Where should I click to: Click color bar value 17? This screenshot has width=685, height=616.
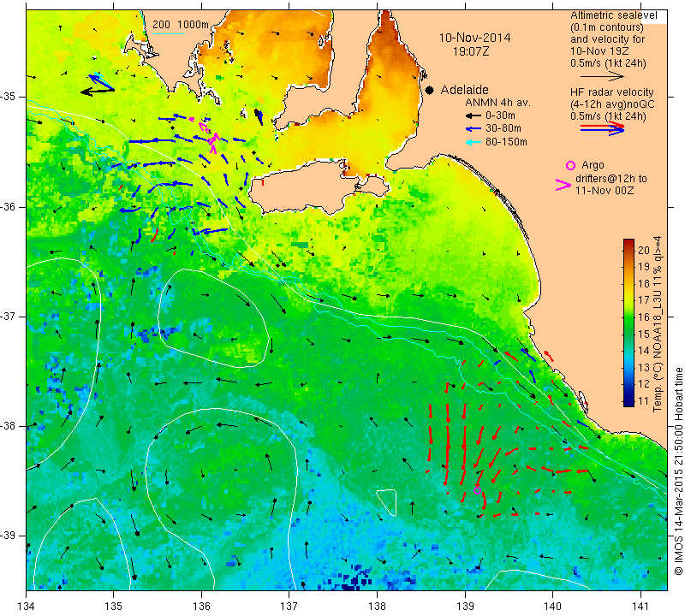click(644, 300)
